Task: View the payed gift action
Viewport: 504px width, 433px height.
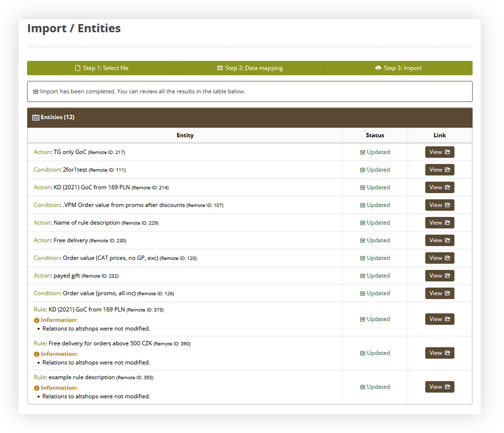Action: [x=439, y=275]
